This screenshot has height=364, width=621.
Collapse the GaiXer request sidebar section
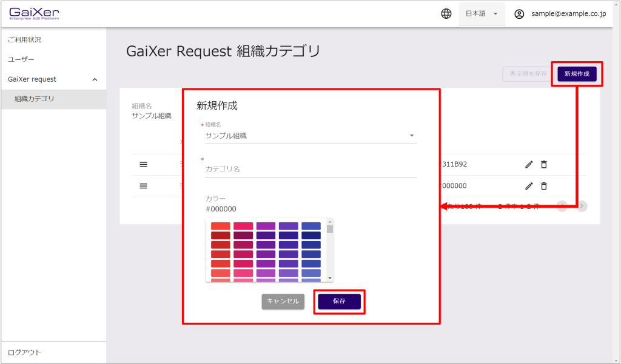pos(95,79)
